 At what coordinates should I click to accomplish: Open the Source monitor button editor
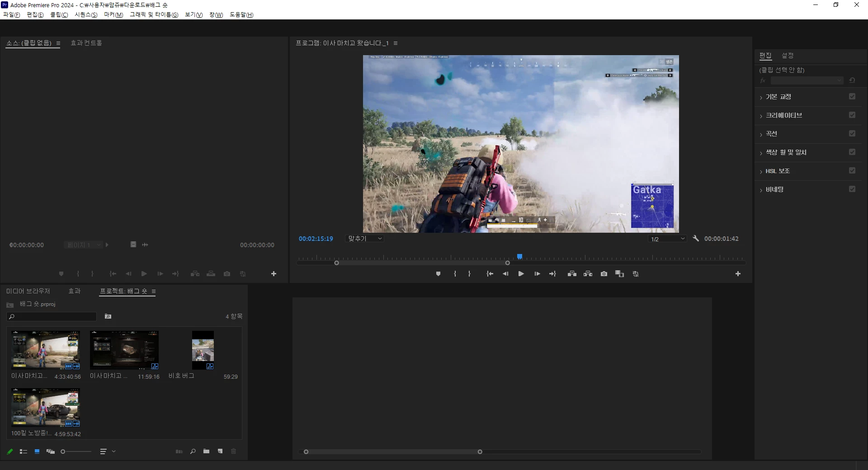tap(274, 274)
